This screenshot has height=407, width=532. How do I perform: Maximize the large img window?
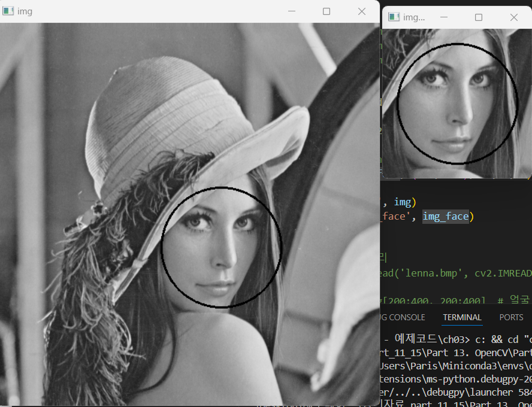(x=327, y=11)
